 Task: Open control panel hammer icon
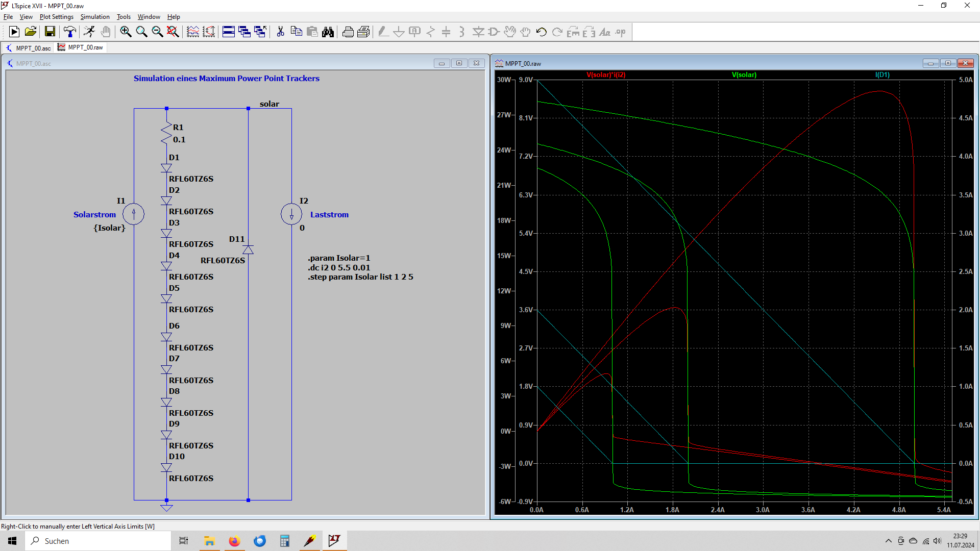69,32
